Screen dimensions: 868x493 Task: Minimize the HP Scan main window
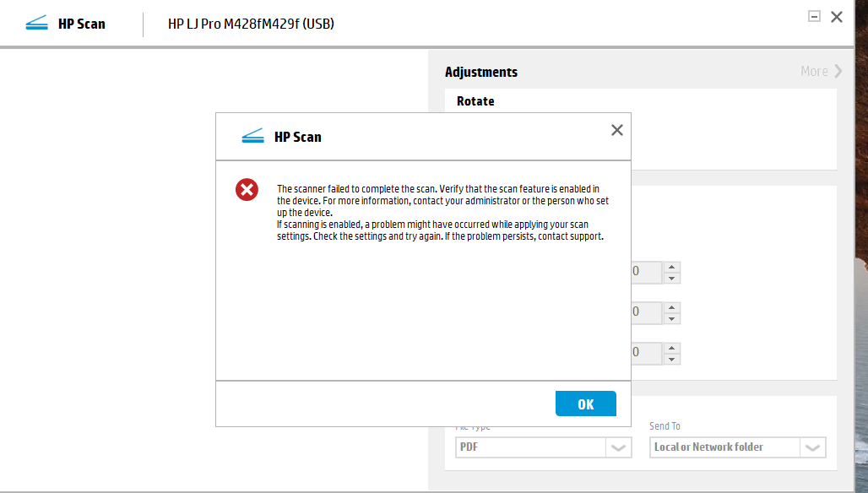(x=814, y=16)
